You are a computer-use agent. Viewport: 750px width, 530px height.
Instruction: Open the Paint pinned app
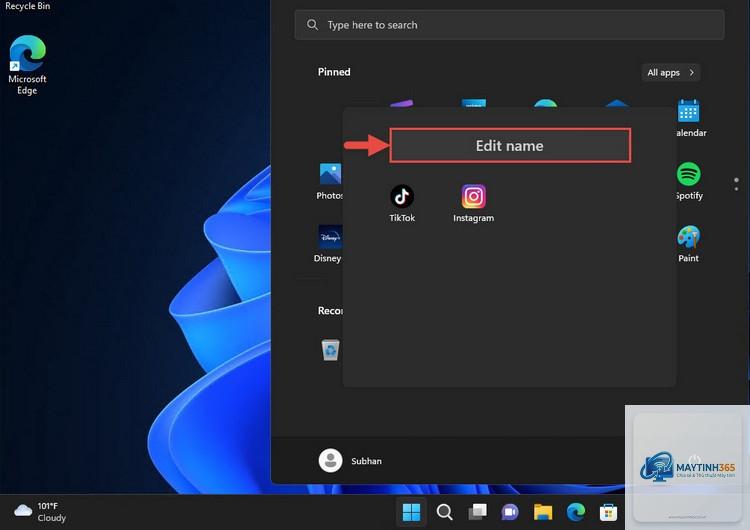click(688, 243)
